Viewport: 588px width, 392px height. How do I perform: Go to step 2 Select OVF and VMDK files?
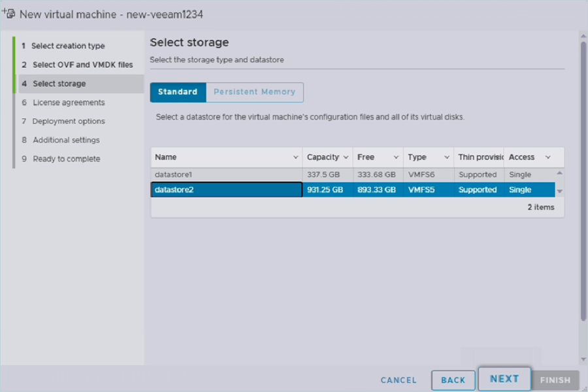(82, 65)
